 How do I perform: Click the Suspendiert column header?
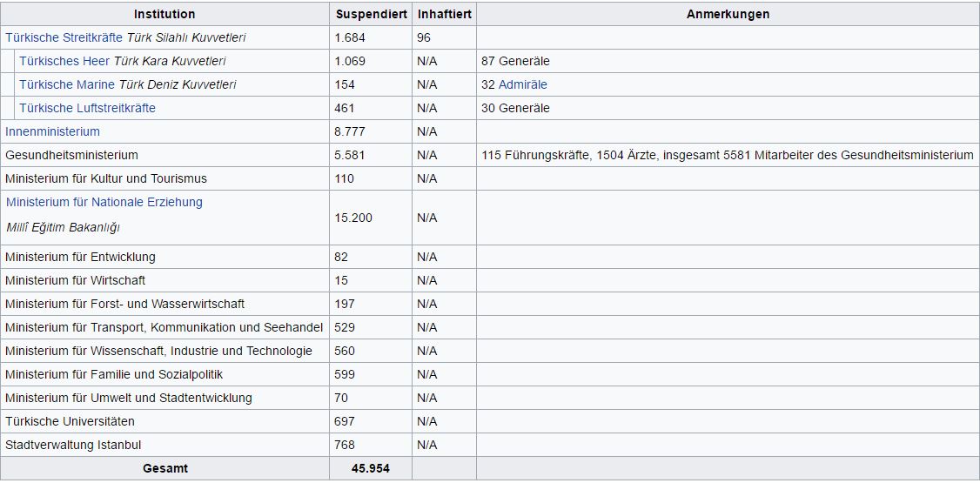coord(371,14)
